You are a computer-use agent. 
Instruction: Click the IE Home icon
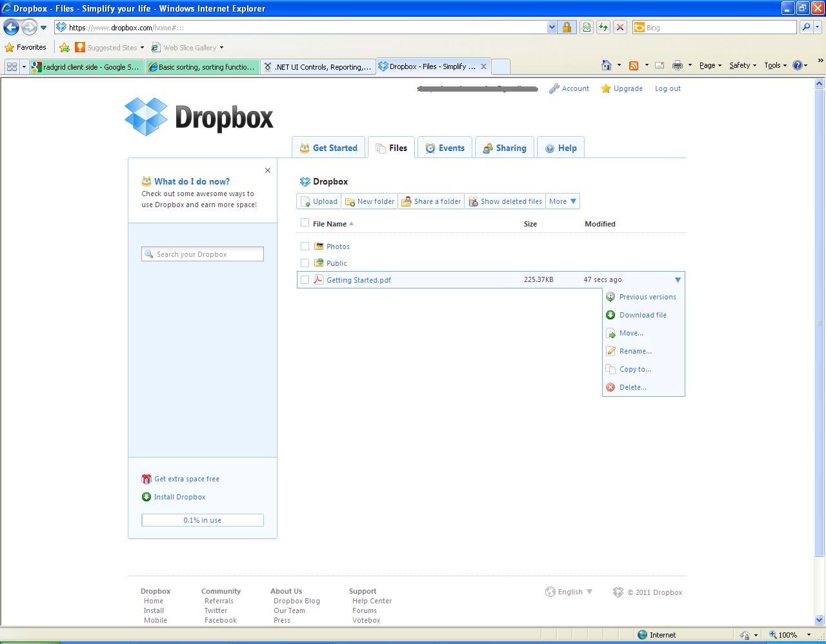(x=606, y=65)
